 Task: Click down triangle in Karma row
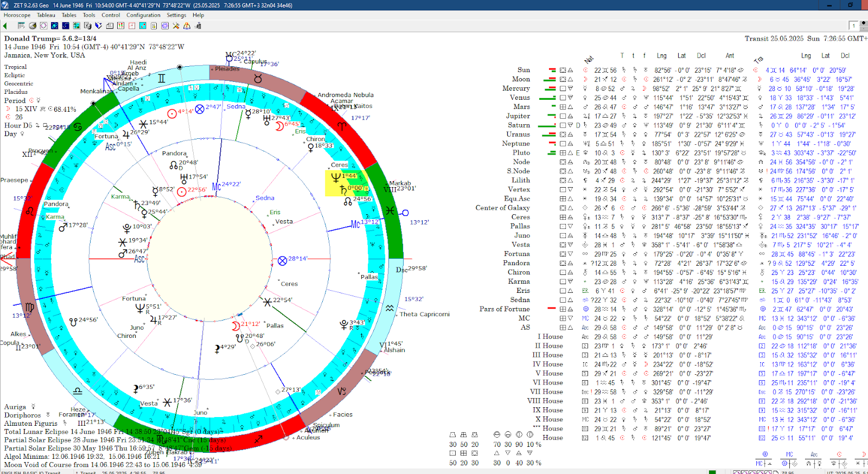(570, 281)
